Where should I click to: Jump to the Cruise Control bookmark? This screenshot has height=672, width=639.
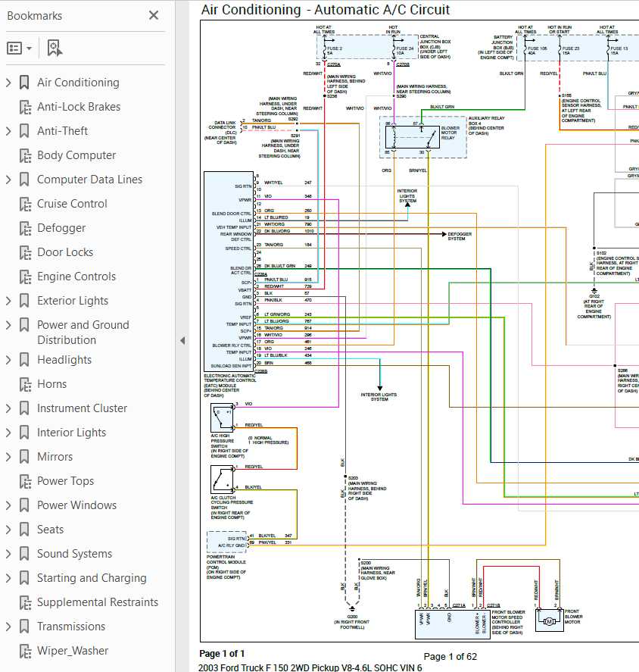point(73,204)
